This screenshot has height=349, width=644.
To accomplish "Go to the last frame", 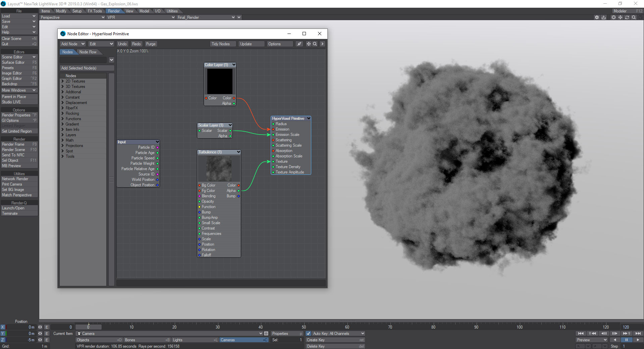I will (638, 333).
